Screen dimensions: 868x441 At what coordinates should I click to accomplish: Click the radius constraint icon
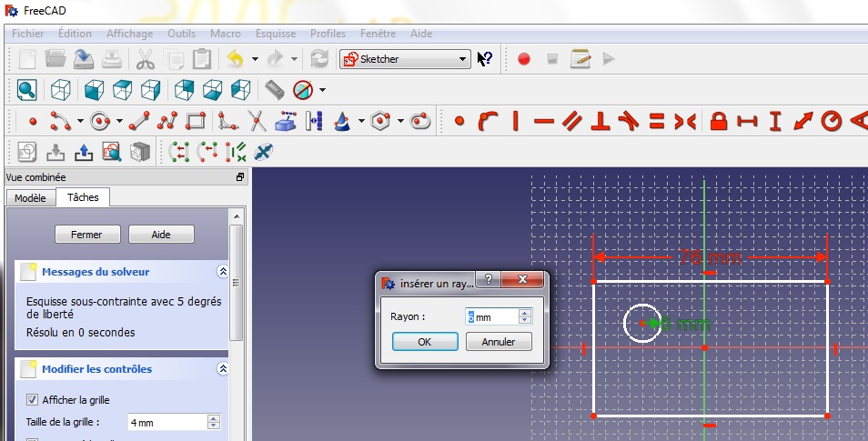(830, 121)
